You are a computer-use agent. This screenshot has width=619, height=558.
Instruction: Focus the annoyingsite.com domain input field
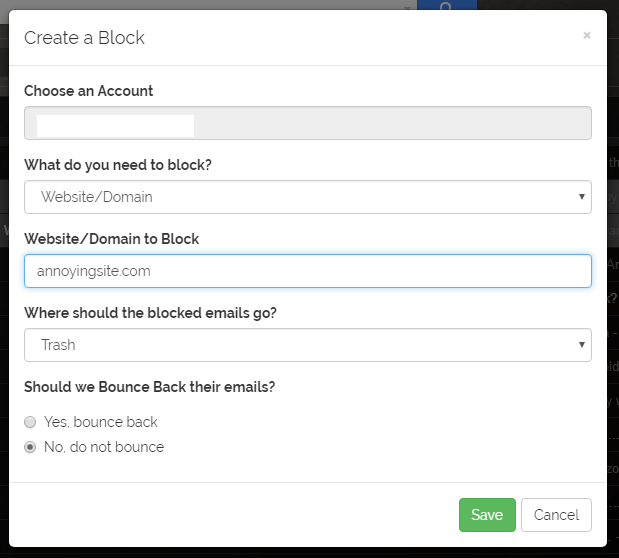coord(307,271)
